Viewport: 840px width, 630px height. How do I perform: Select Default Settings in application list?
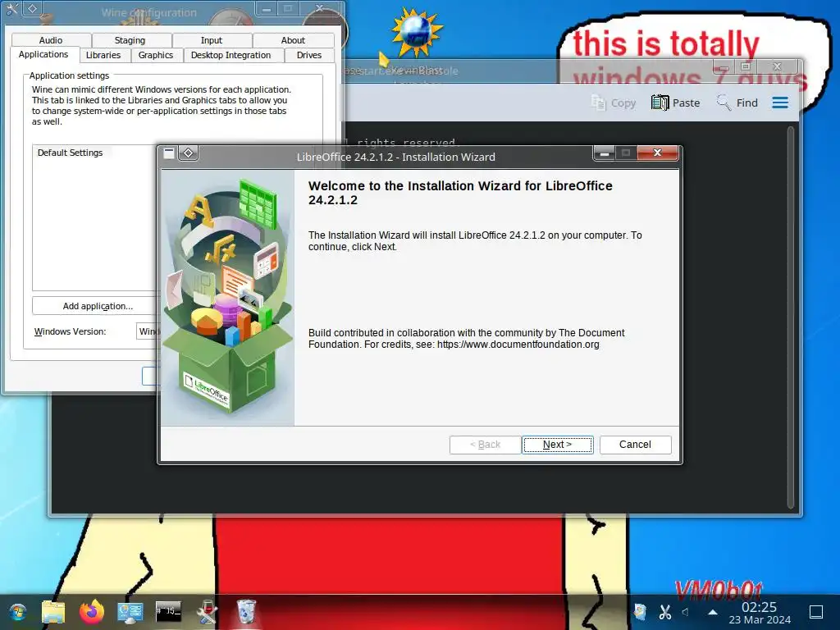[x=71, y=153]
